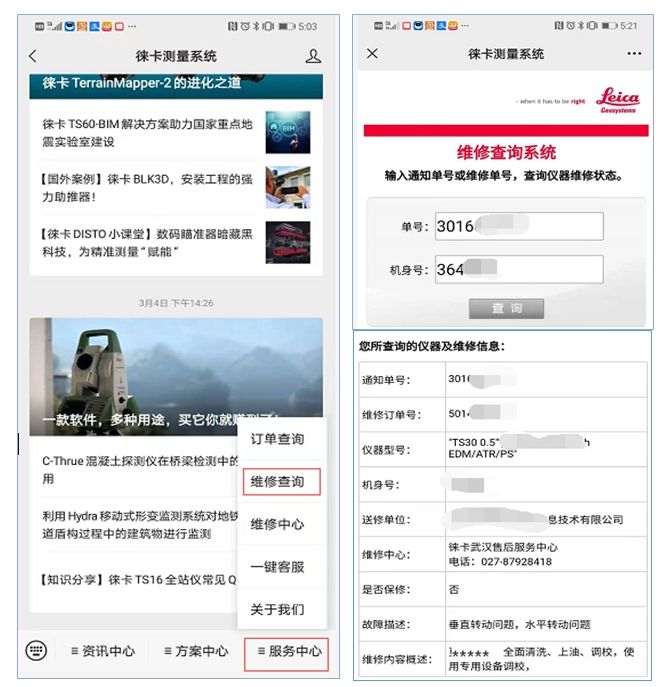Select 一键客服 from the popup menu
Image resolution: width=666 pixels, height=687 pixels.
(277, 567)
